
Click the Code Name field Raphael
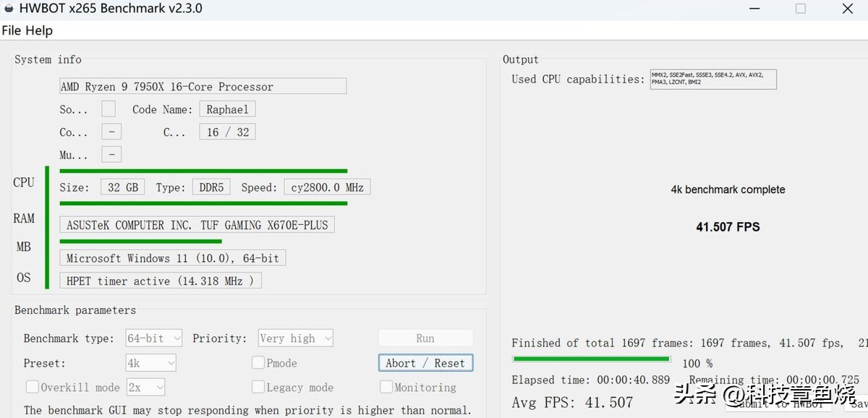[227, 109]
